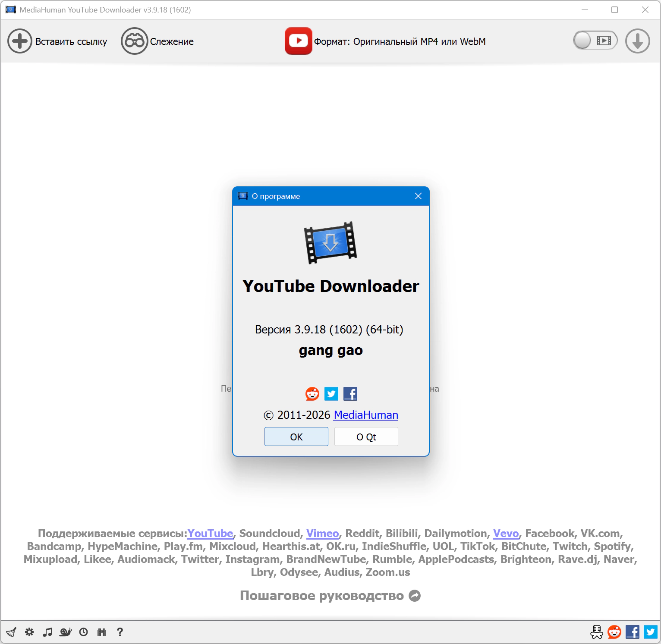Minimize the MediaHuman main window
The image size is (661, 644).
(x=585, y=10)
